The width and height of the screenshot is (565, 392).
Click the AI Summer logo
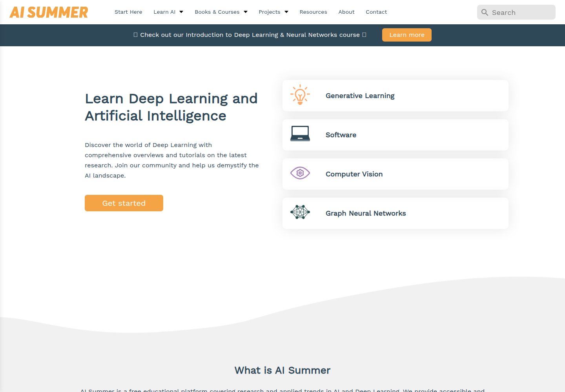pyautogui.click(x=49, y=12)
